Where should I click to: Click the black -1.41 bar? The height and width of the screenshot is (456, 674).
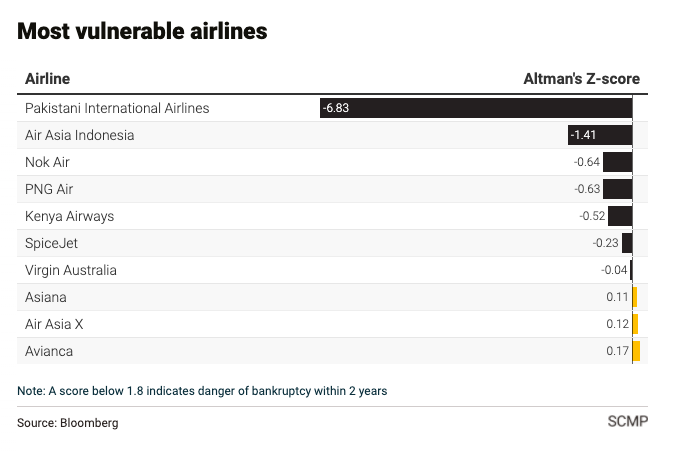point(599,135)
